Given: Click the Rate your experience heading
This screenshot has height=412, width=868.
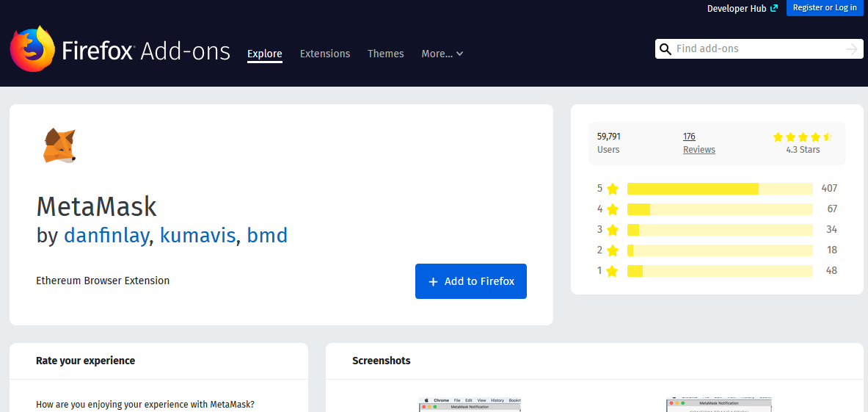Looking at the screenshot, I should pyautogui.click(x=85, y=361).
